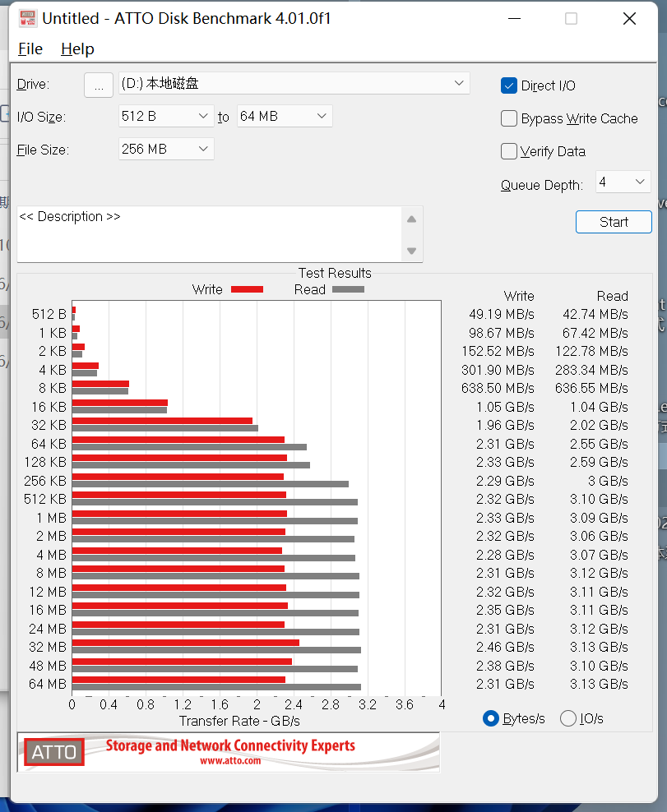Uncheck the Direct I/O checkbox

pos(509,85)
